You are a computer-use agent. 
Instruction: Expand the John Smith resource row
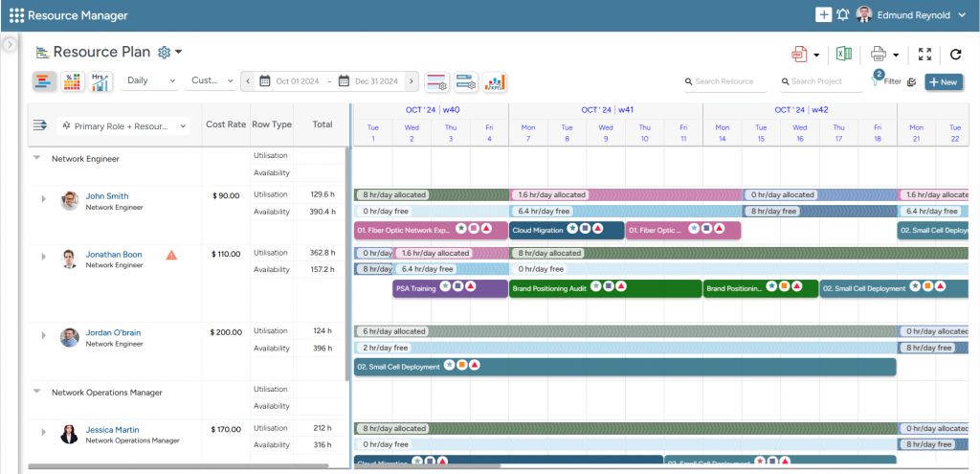[x=43, y=199]
